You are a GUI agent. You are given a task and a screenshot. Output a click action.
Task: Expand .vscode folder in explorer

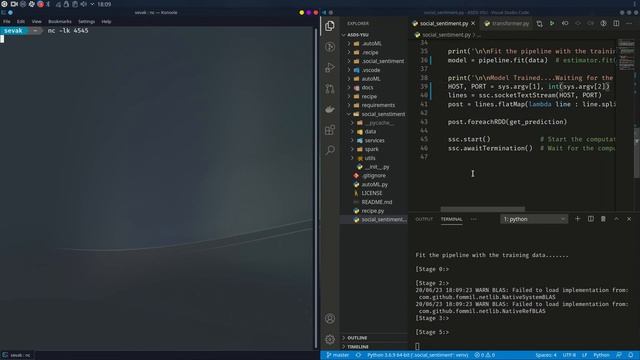coord(373,70)
